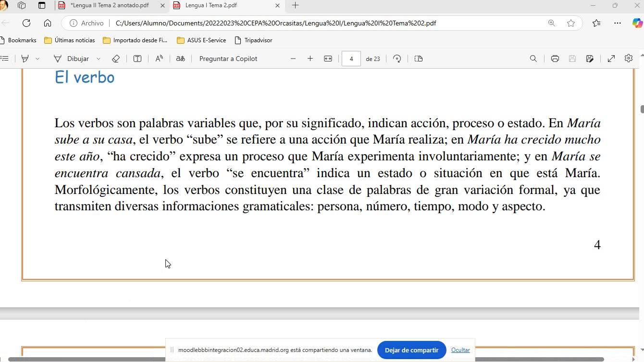Click Dejar de compartir button
644x362 pixels.
tap(411, 350)
